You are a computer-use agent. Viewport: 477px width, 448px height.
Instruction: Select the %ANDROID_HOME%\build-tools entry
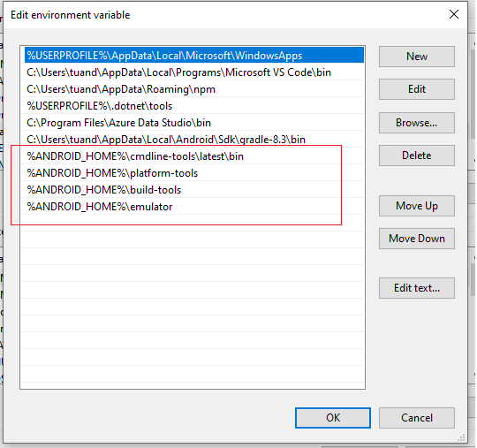tap(194, 190)
